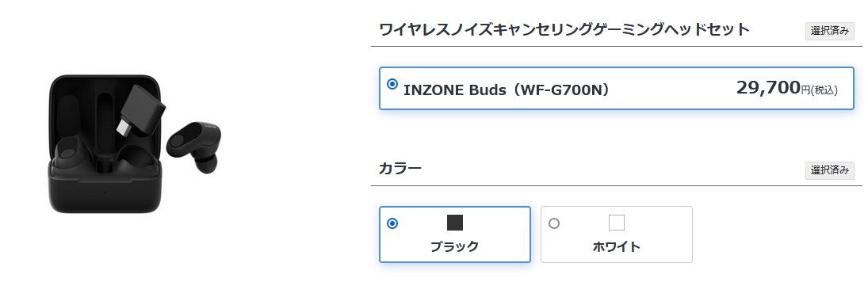Image resolution: width=868 pixels, height=286 pixels.
Task: Click 選択済み badge beside headset heading
Action: pyautogui.click(x=829, y=31)
